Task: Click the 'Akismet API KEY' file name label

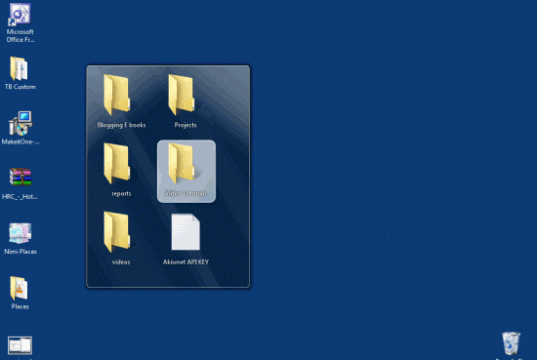Action: coord(186,262)
